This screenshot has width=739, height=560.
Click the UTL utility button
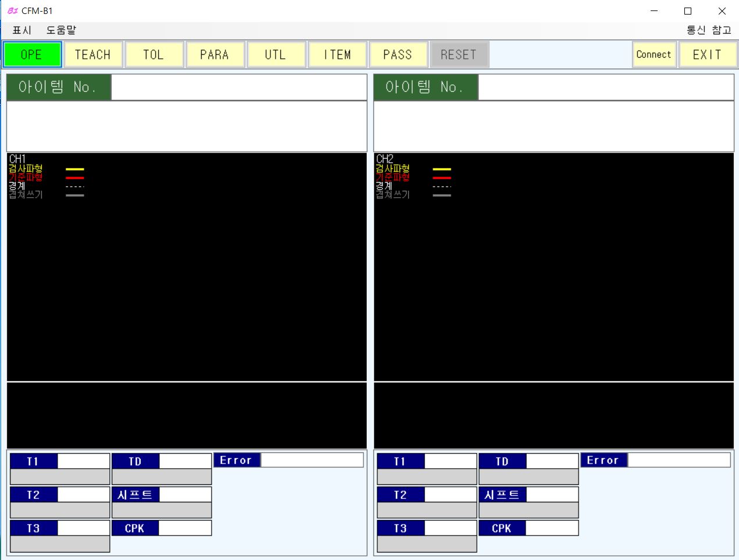click(x=276, y=55)
